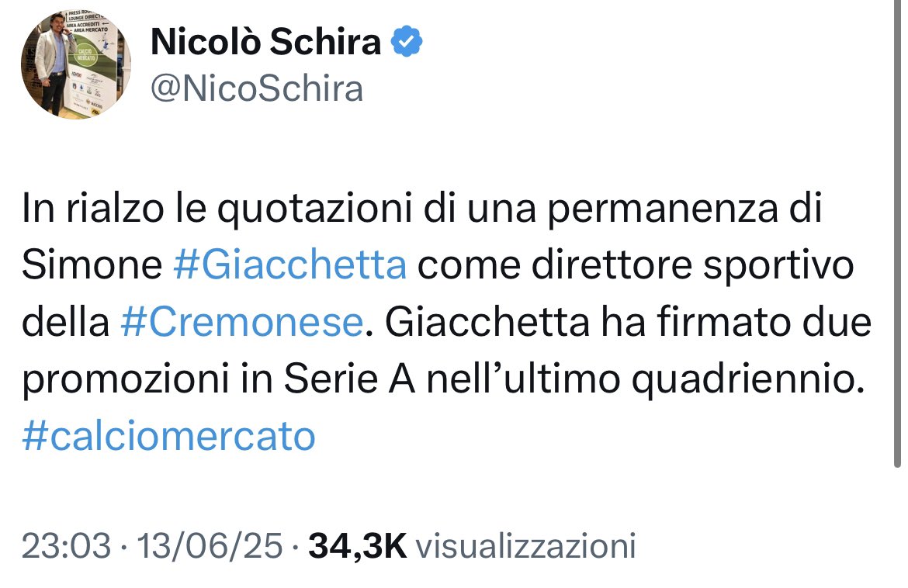The width and height of the screenshot is (908, 588).
Task: Open the Nicolò Schira display name
Action: 265,42
